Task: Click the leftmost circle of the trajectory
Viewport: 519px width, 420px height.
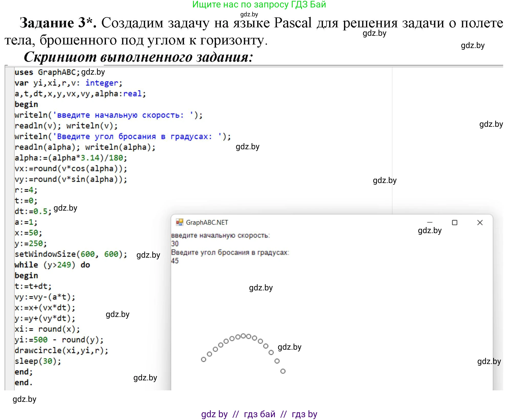Action: tap(203, 360)
